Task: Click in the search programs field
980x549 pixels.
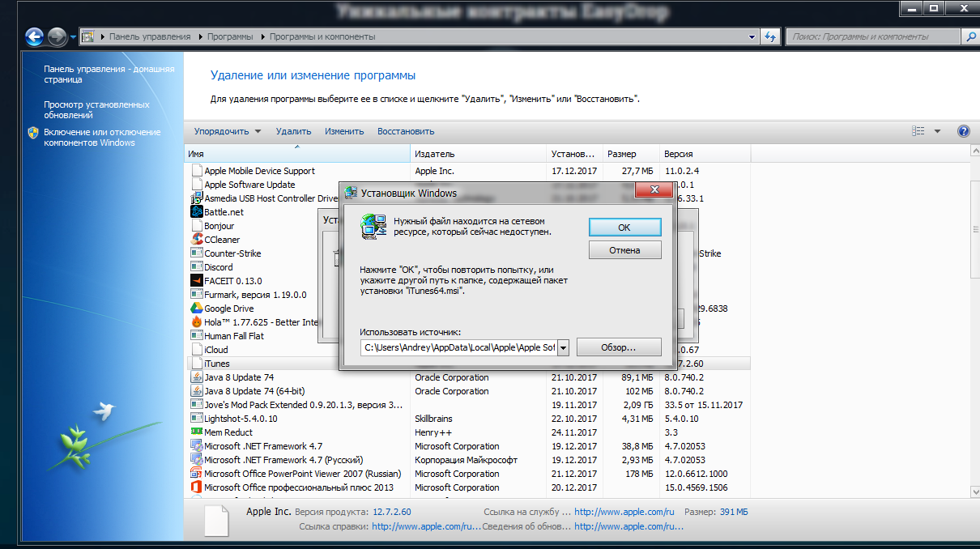Action: 873,36
